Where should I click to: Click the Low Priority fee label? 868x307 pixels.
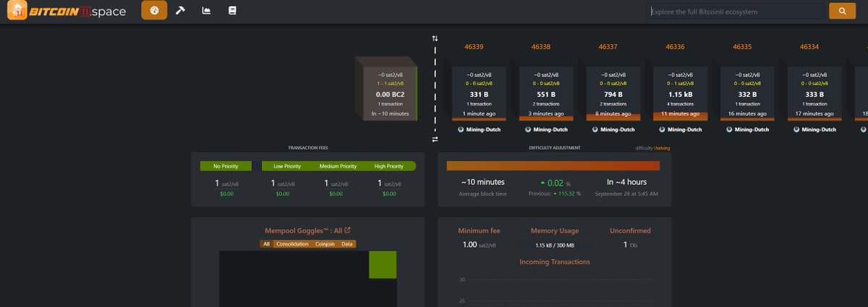tap(287, 166)
